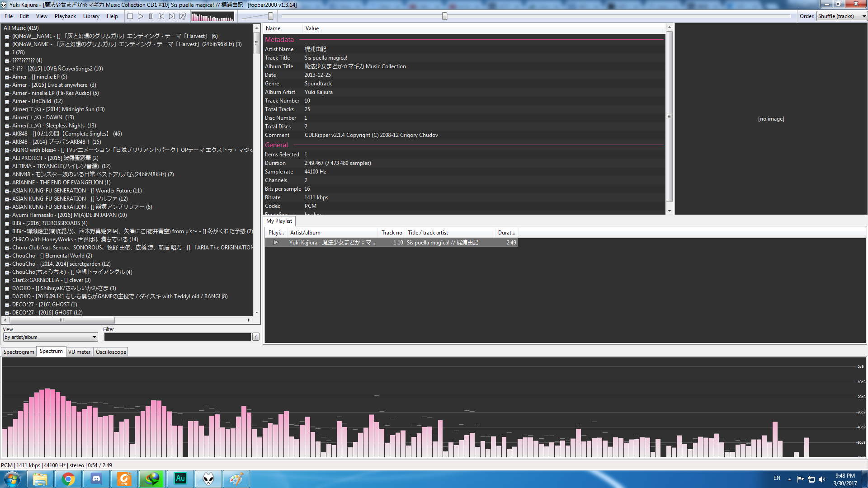This screenshot has width=868, height=488.
Task: Click the seekbar position thumb
Action: point(444,16)
